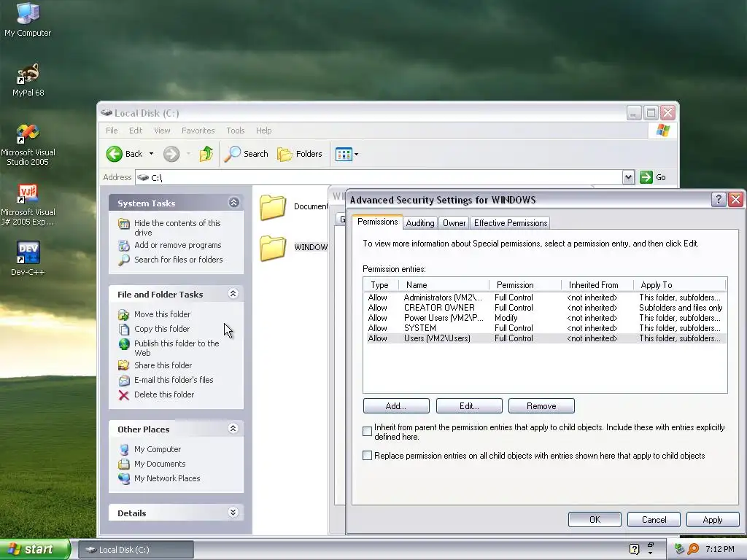Toggle Replace permission entries on child objects
The width and height of the screenshot is (747, 560).
(368, 455)
